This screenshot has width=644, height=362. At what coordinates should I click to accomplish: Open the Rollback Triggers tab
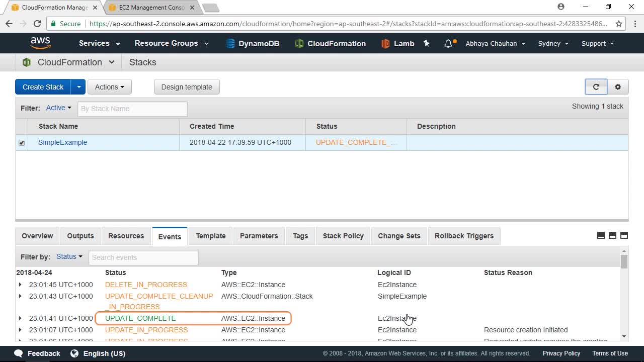pyautogui.click(x=464, y=236)
